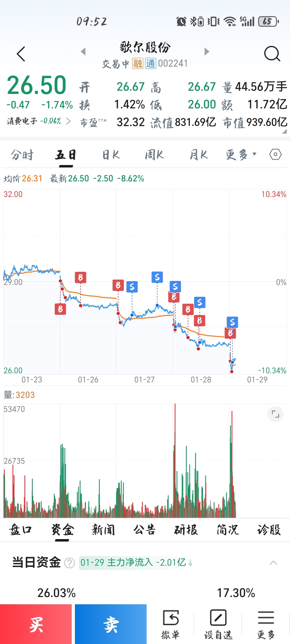
Task: Tap the 撤单 cancel order icon
Action: (171, 624)
